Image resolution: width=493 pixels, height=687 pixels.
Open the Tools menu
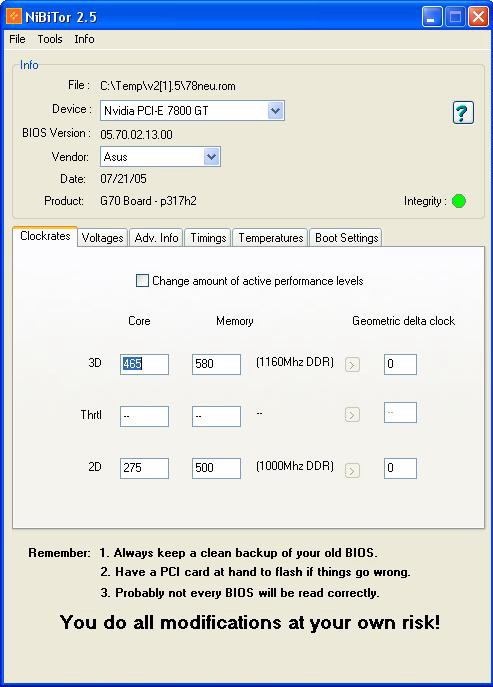[x=50, y=39]
